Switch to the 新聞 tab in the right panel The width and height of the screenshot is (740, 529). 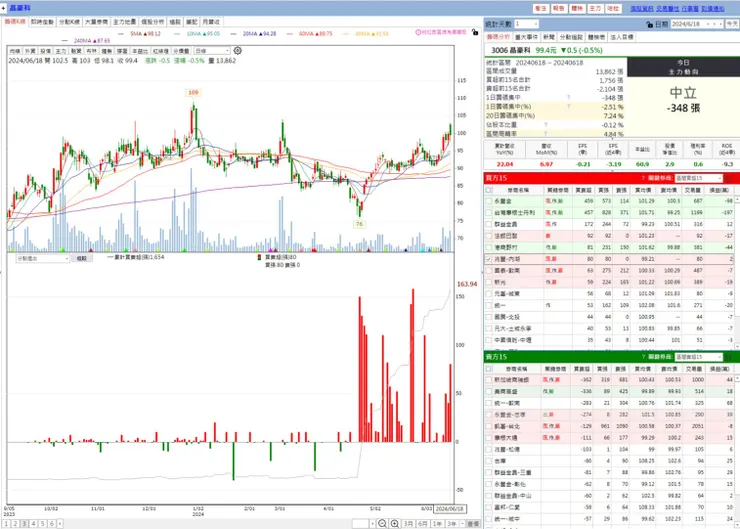[x=548, y=37]
